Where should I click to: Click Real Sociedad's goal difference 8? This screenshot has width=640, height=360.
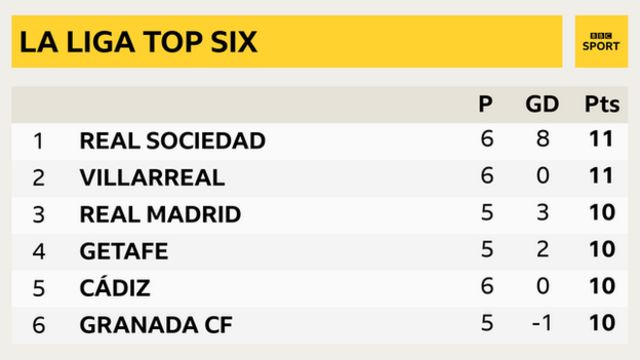(542, 139)
